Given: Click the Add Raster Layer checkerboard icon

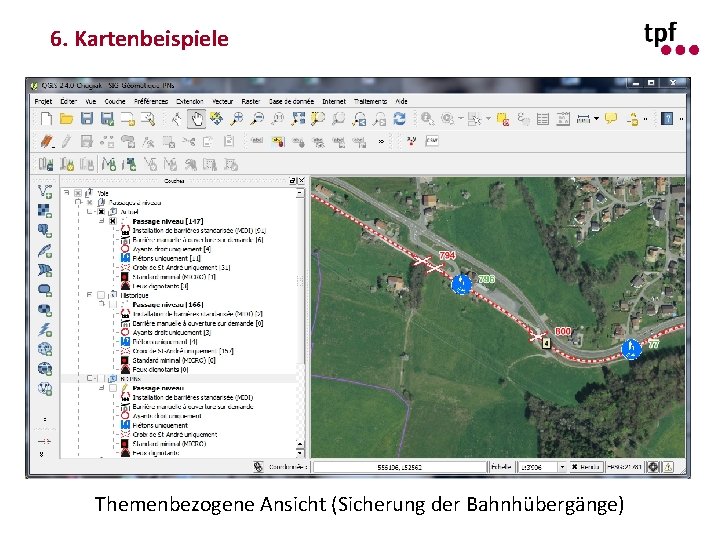Looking at the screenshot, I should [45, 211].
